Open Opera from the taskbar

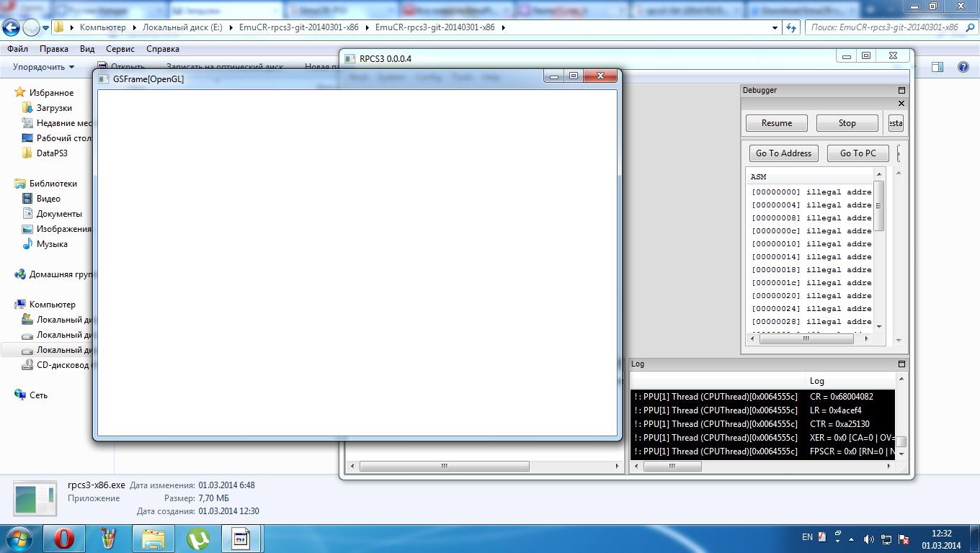[63, 539]
